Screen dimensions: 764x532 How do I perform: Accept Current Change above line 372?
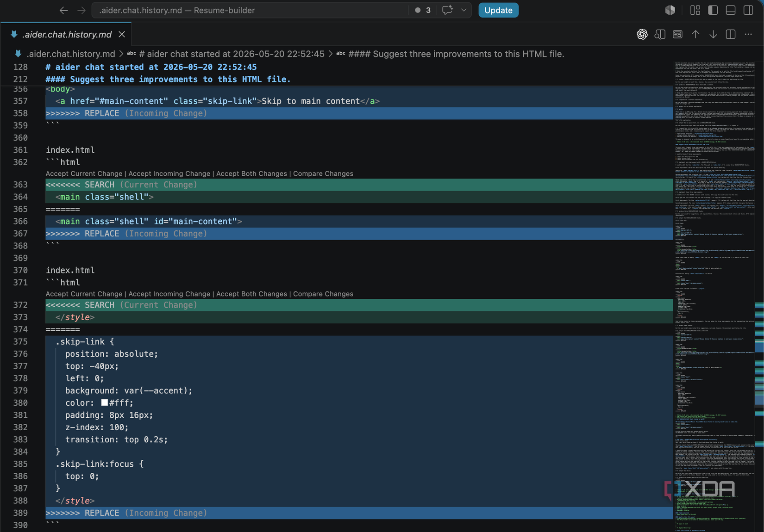[x=84, y=294]
